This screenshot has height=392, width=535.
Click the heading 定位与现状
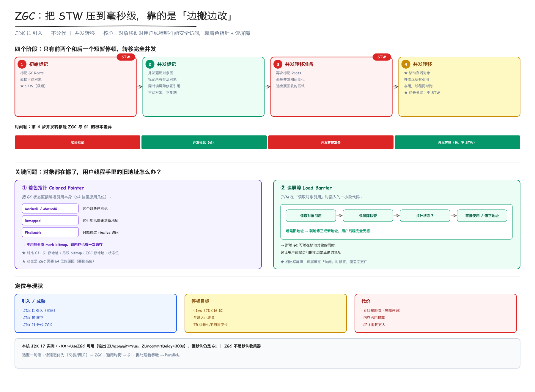click(x=29, y=286)
